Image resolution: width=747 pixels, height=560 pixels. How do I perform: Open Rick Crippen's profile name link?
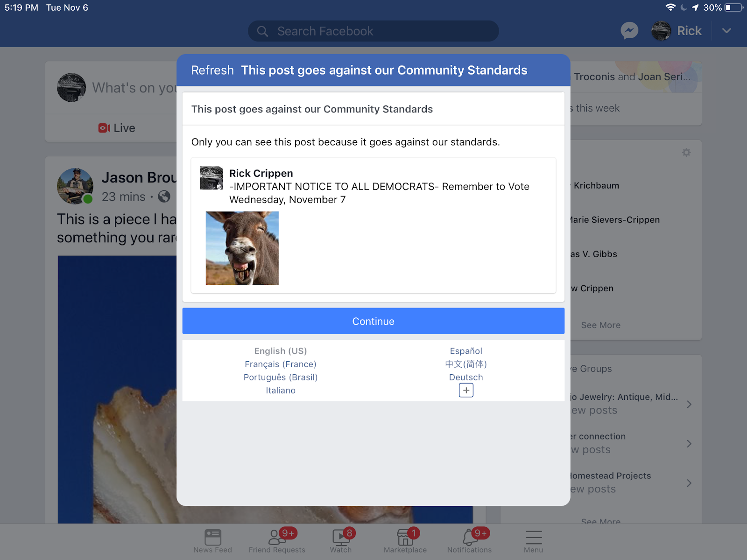point(261,173)
